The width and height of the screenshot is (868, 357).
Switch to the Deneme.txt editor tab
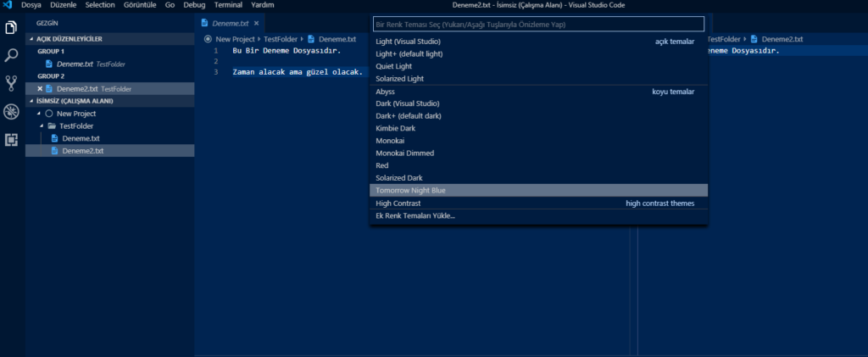coord(230,23)
